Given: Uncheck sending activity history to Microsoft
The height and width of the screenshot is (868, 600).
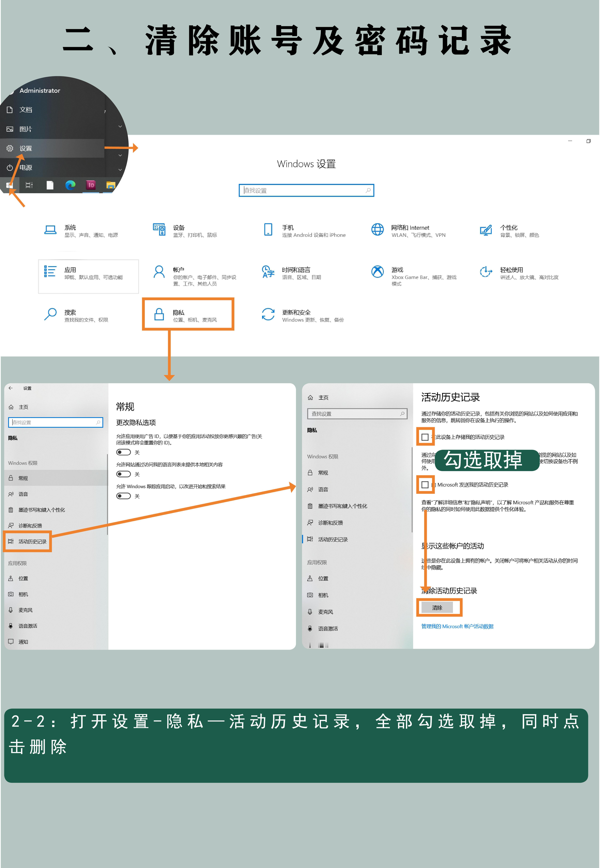Looking at the screenshot, I should (425, 485).
